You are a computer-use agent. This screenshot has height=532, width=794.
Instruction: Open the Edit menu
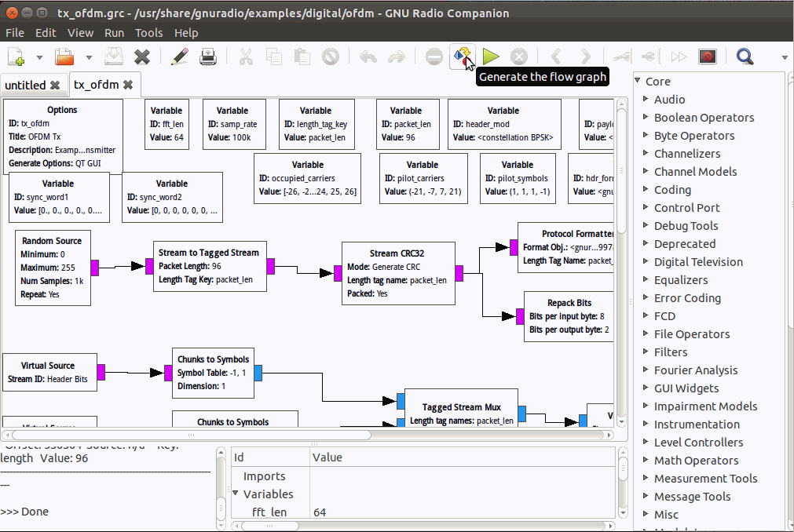[46, 33]
